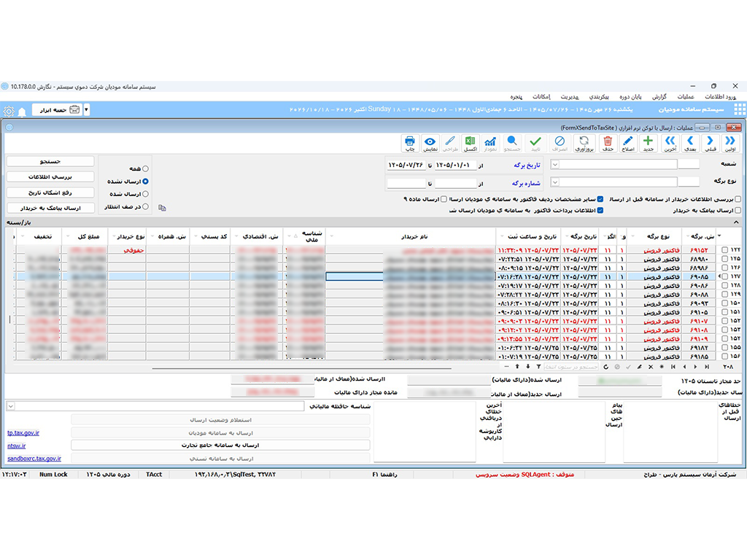Go to the next record (بعدی) arrow
Viewport: 747px width, 560px height.
click(x=690, y=143)
